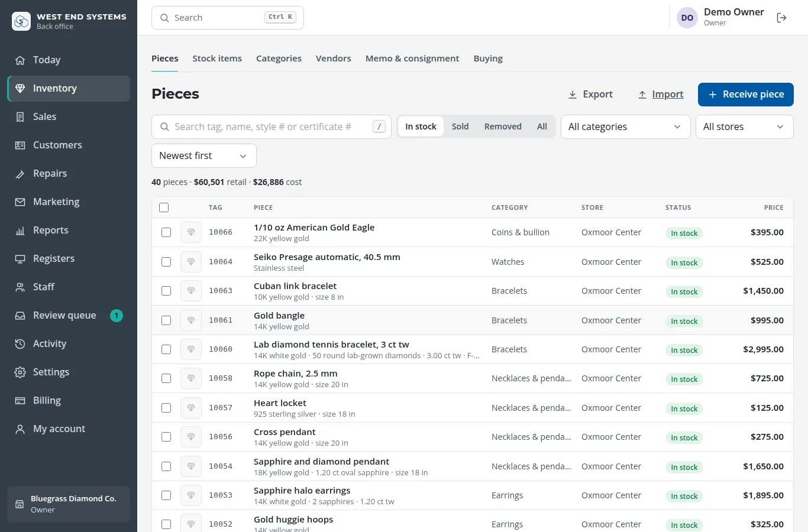Screen dimensions: 808x532
Task: Tick the Rope chain, 2.5 mm checkbox
Action: point(166,378)
